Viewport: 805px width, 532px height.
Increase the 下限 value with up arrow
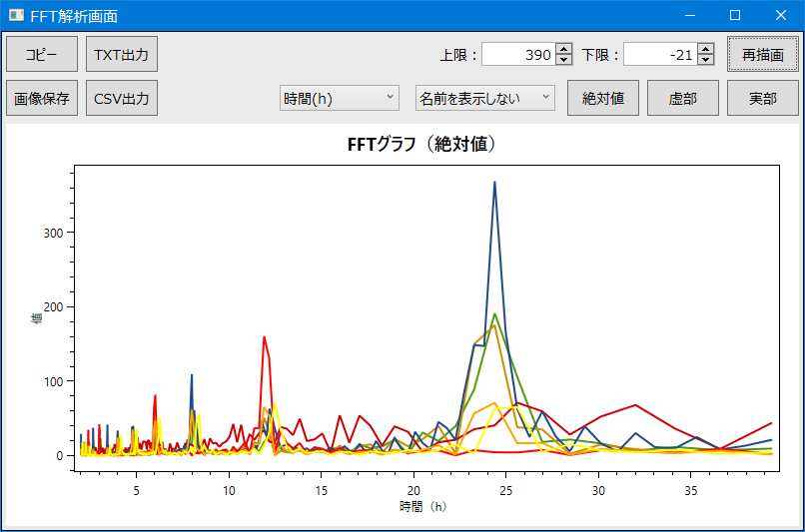(706, 49)
